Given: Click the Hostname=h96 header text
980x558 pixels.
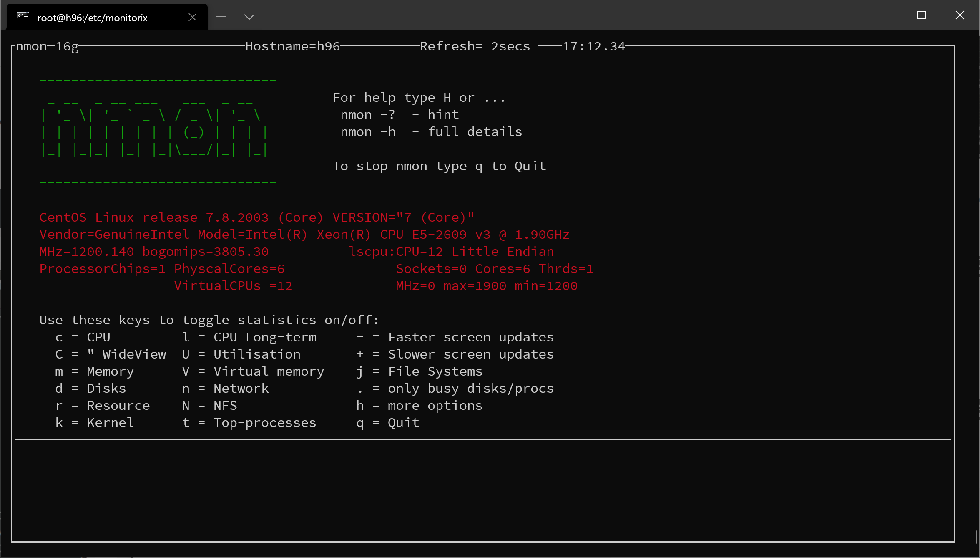Looking at the screenshot, I should point(292,46).
